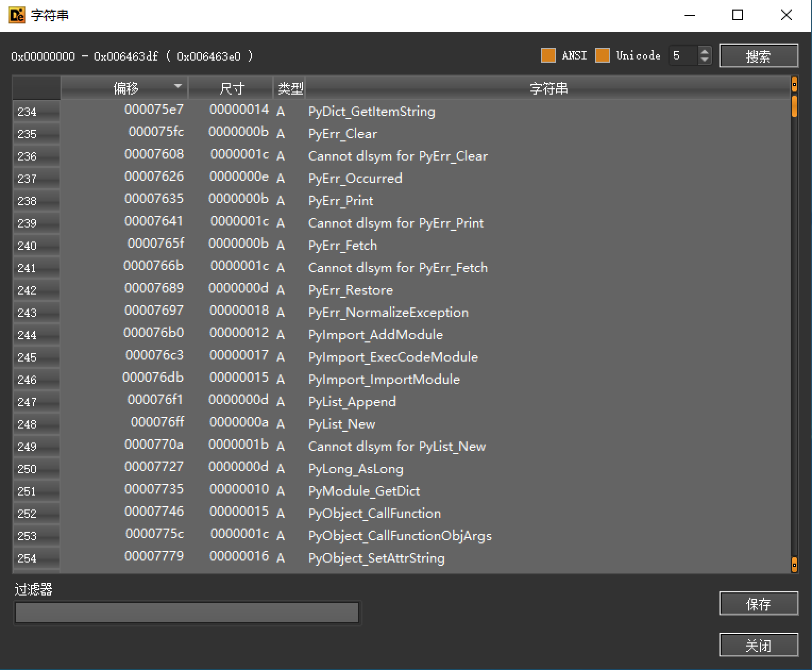Screen dimensions: 812x670
Task: Select the PyObject_CallFunctionObjArgs string
Action: point(400,535)
